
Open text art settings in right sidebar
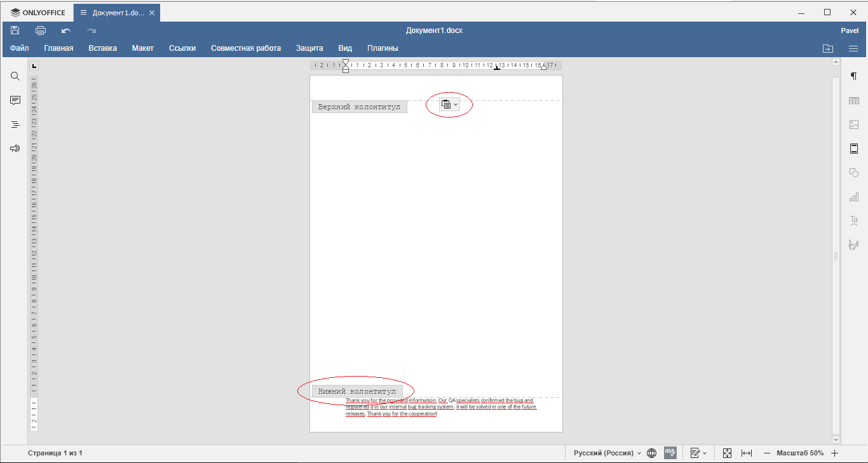854,221
